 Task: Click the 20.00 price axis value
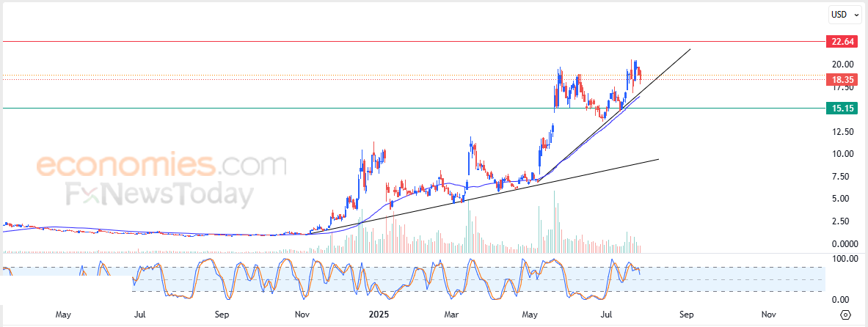pyautogui.click(x=842, y=65)
